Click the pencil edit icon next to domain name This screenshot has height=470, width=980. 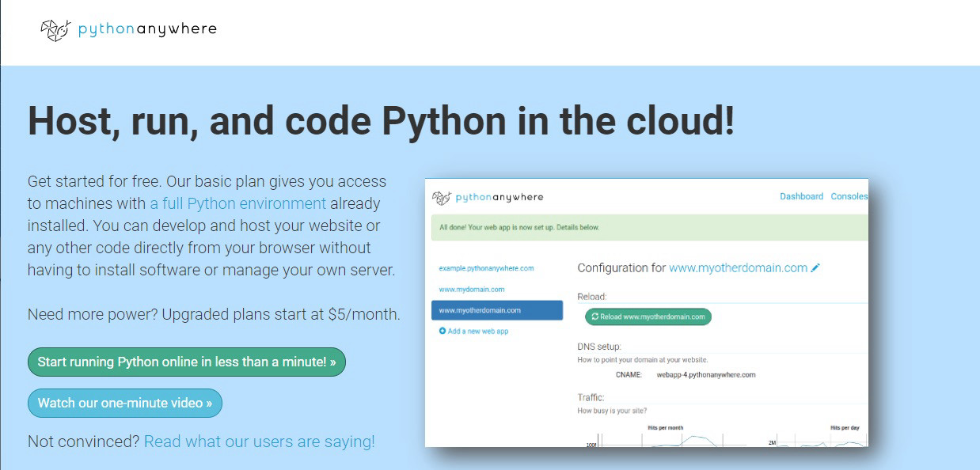coord(815,268)
